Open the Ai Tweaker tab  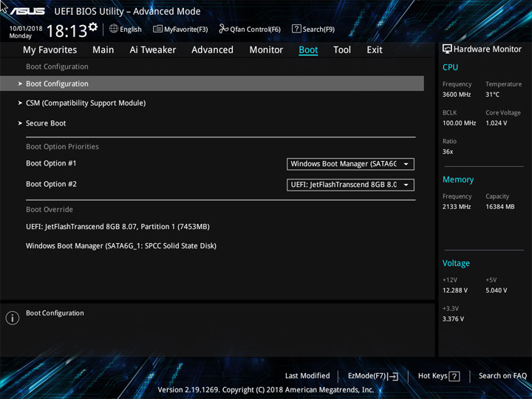click(153, 50)
